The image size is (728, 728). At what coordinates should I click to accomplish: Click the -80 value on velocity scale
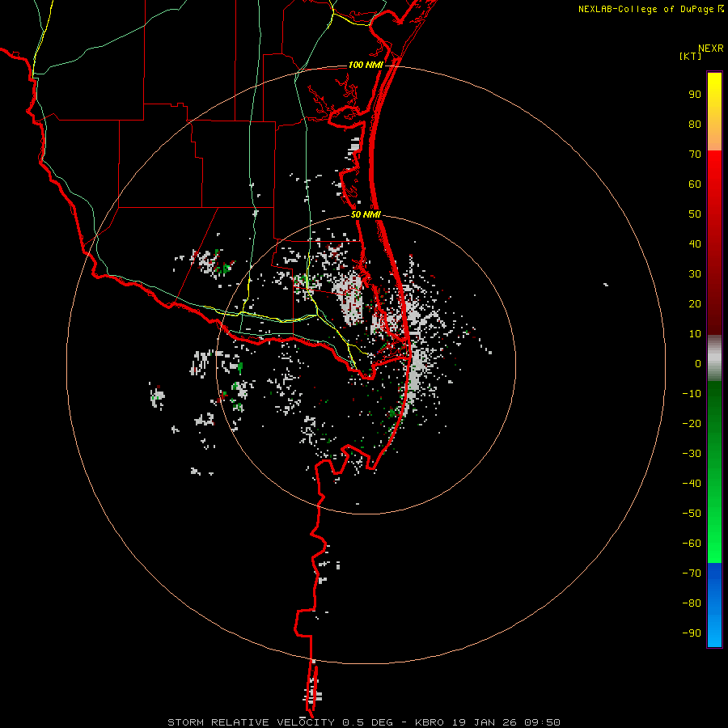tap(692, 603)
